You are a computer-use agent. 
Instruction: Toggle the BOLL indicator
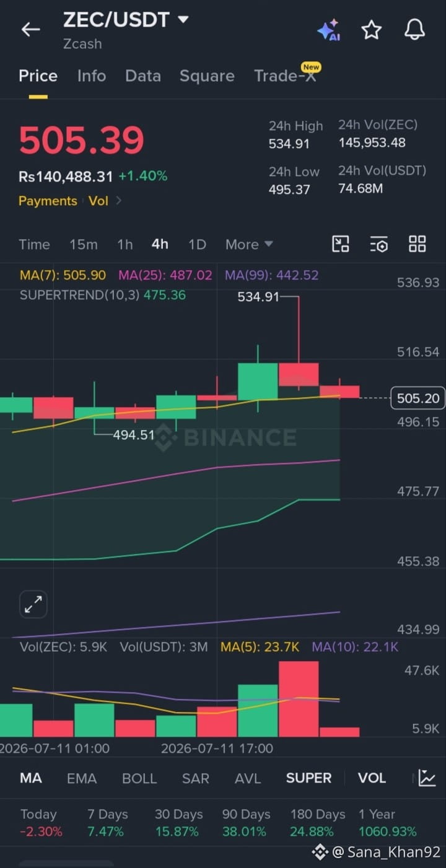tap(139, 778)
